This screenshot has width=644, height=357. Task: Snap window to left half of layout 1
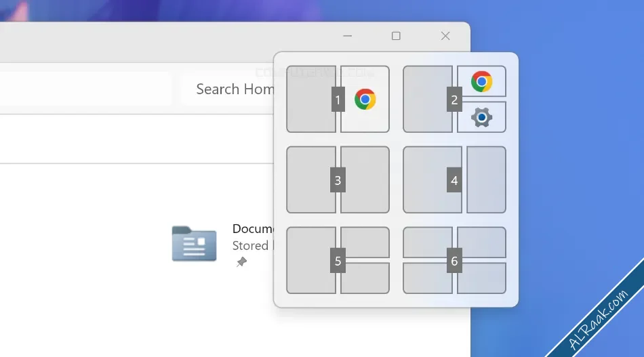[311, 100]
